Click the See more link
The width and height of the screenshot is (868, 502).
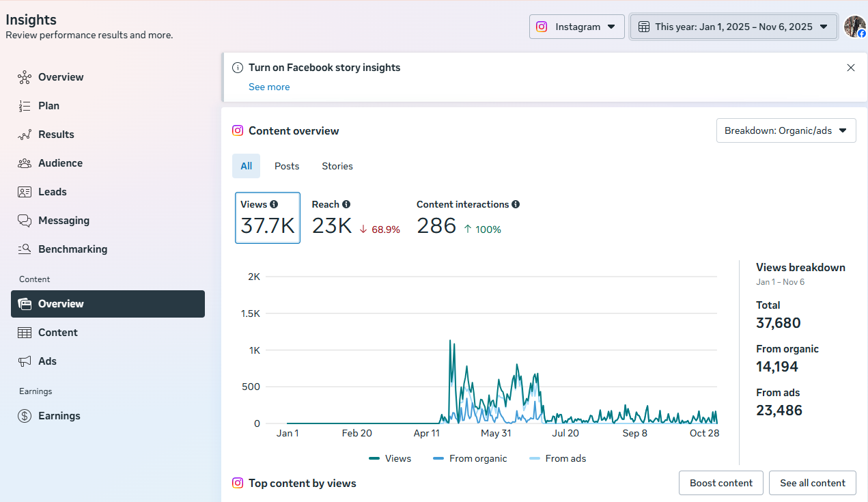tap(269, 87)
